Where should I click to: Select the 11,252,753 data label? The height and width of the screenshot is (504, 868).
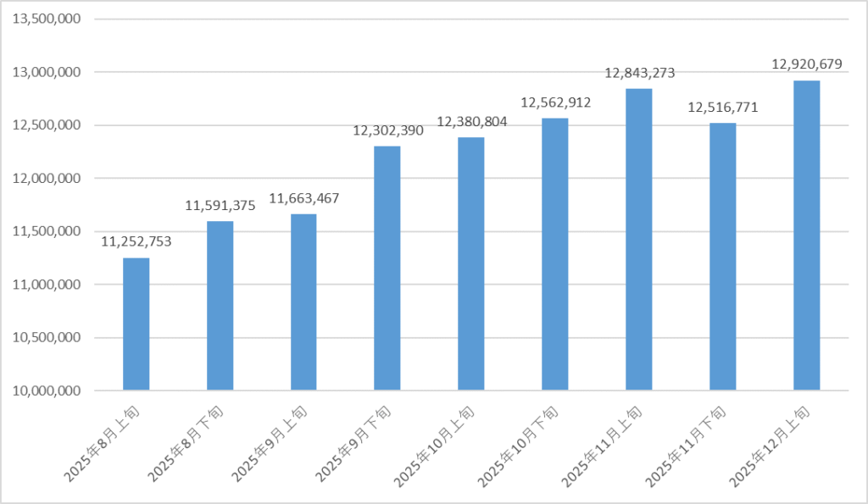click(x=136, y=241)
